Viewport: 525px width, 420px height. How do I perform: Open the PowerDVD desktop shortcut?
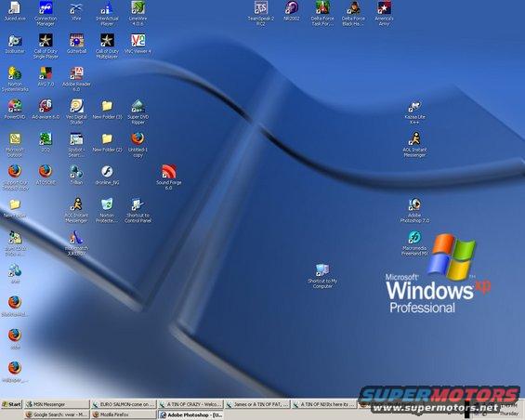point(15,110)
